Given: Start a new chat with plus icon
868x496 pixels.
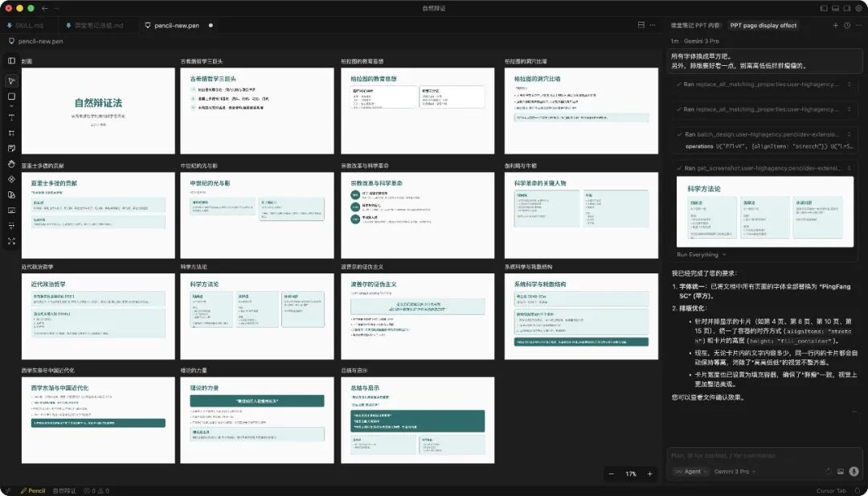Looking at the screenshot, I should pos(836,26).
